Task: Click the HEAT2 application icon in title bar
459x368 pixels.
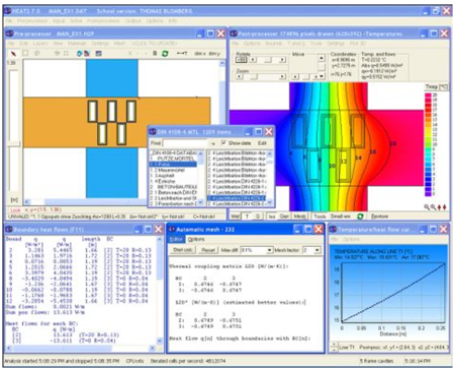Action: 8,11
